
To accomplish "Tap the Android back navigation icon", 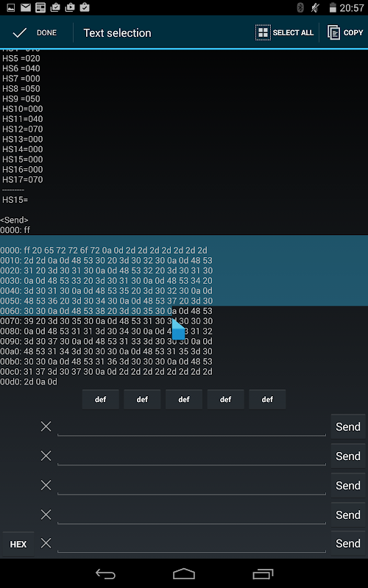I will click(105, 574).
